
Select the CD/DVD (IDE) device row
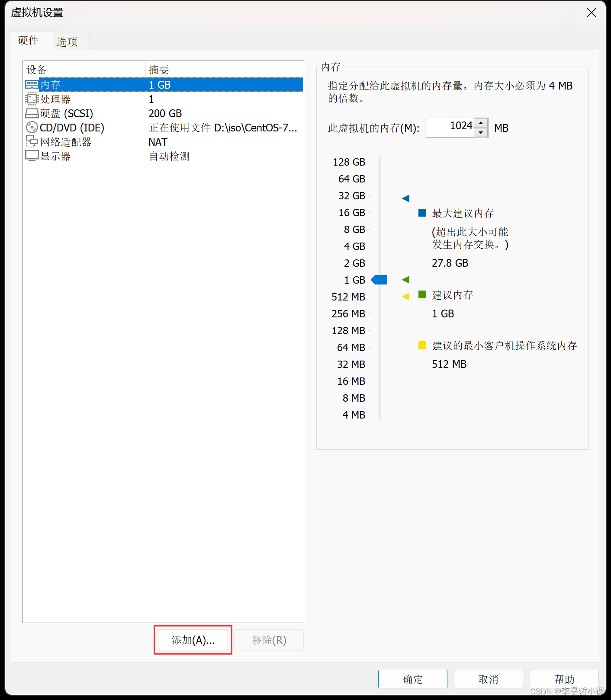[164, 128]
